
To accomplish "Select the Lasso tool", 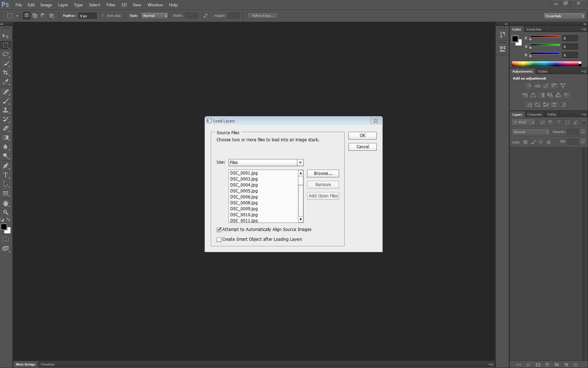I will (x=6, y=54).
